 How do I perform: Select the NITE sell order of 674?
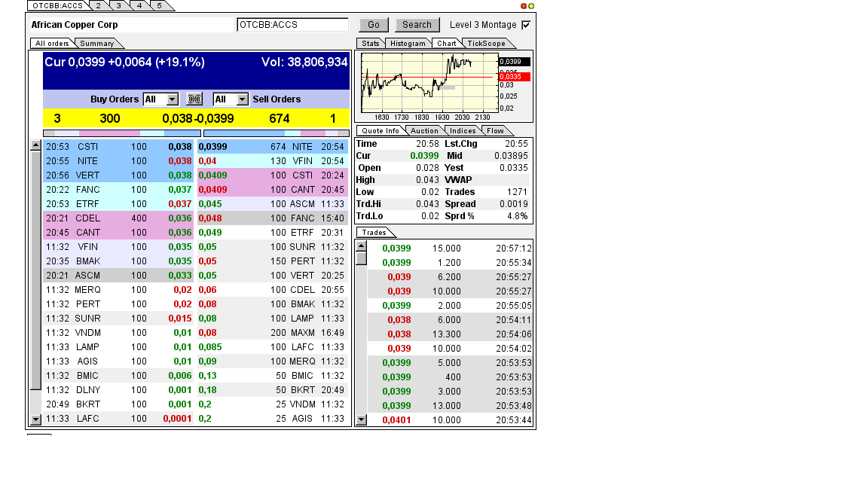tap(272, 147)
